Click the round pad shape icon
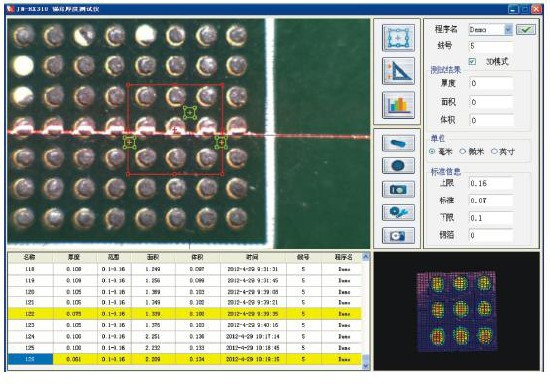The height and width of the screenshot is (386, 550). [x=398, y=166]
